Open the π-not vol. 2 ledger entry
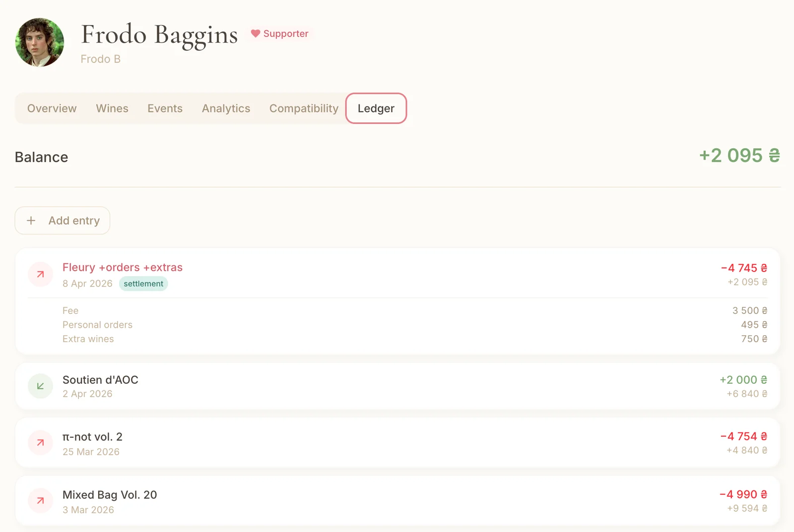This screenshot has width=794, height=532. point(92,437)
